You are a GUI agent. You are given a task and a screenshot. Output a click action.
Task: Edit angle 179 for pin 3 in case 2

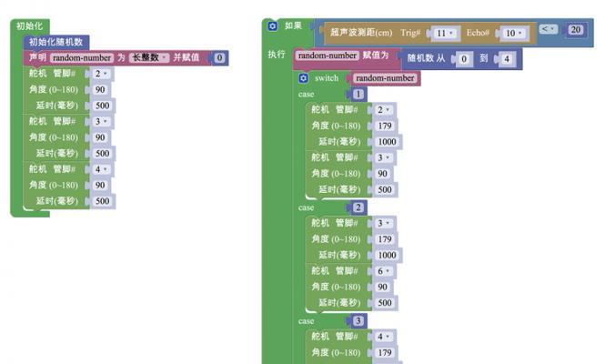pos(385,239)
